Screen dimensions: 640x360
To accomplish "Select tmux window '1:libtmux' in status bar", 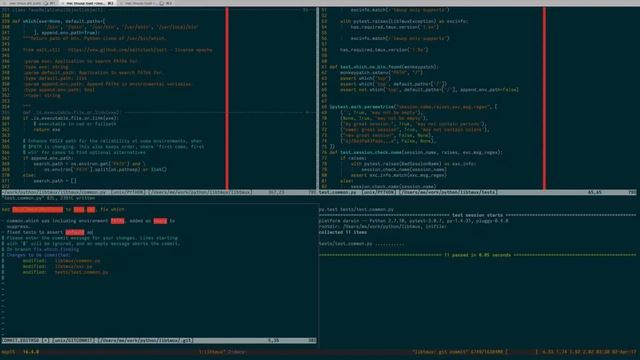I will (x=212, y=352).
